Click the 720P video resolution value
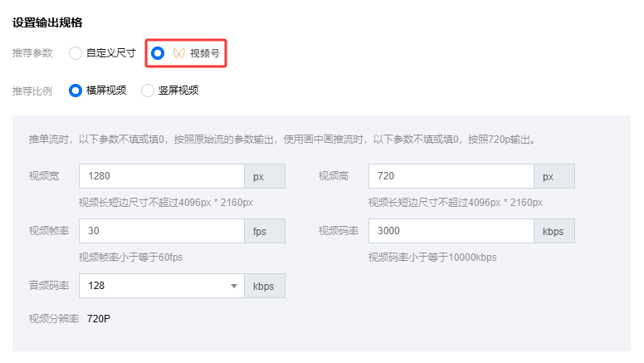 [x=100, y=319]
